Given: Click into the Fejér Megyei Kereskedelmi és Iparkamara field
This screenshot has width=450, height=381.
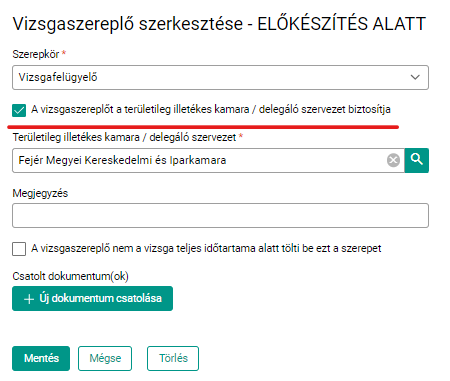Looking at the screenshot, I should tap(200, 161).
